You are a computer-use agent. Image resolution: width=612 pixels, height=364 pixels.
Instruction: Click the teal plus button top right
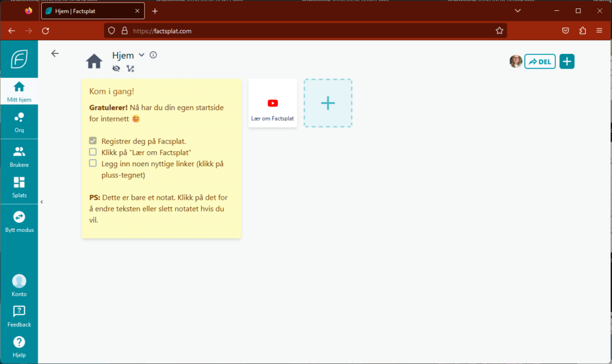click(x=567, y=62)
